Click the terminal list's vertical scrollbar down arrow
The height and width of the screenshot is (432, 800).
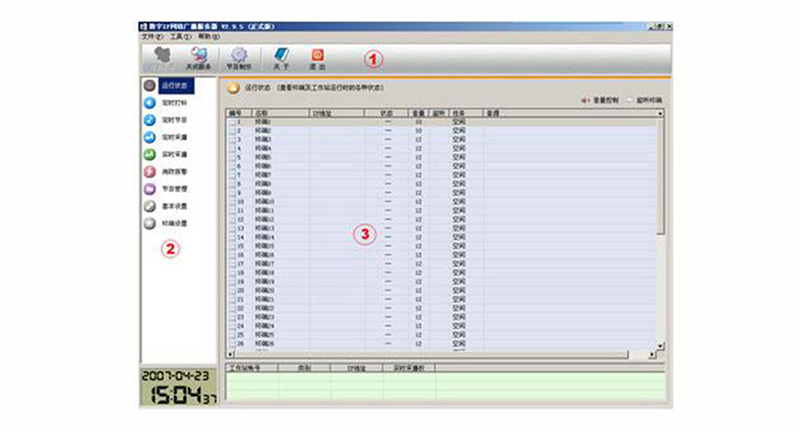[660, 345]
